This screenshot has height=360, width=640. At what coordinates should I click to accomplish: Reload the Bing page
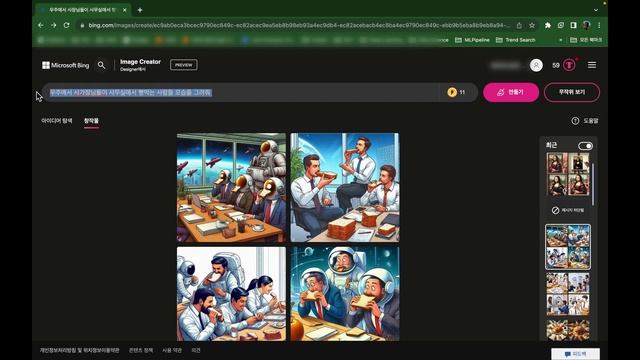tap(67, 25)
